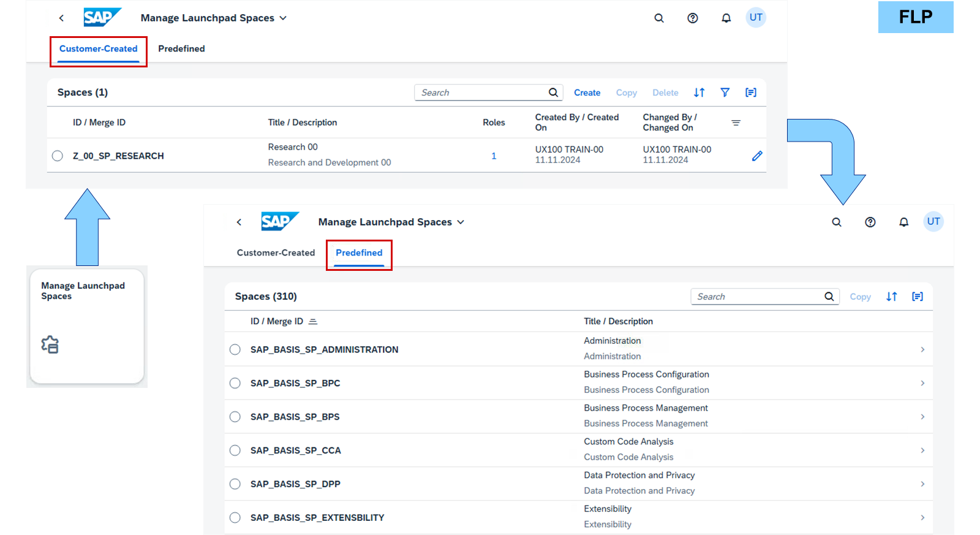
Task: Open view settings icon in Spaces (310) toolbar
Action: [x=918, y=297]
